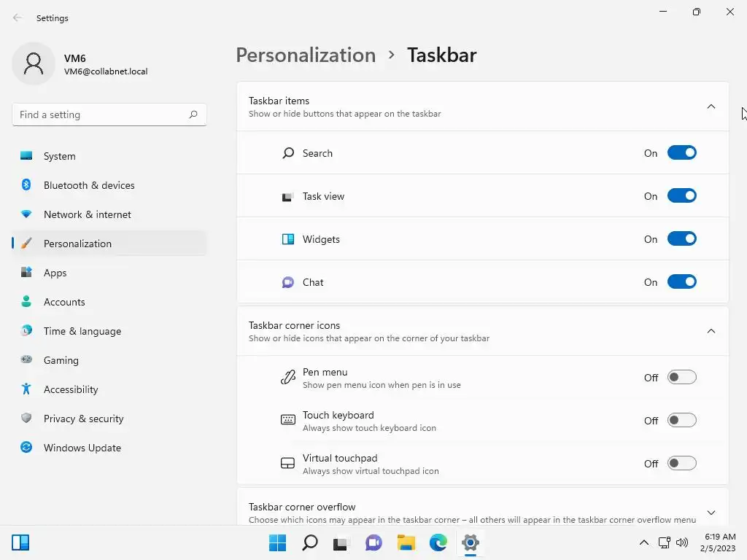Viewport: 747px width, 560px height.
Task: Open Widgets button on the taskbar
Action: point(20,542)
